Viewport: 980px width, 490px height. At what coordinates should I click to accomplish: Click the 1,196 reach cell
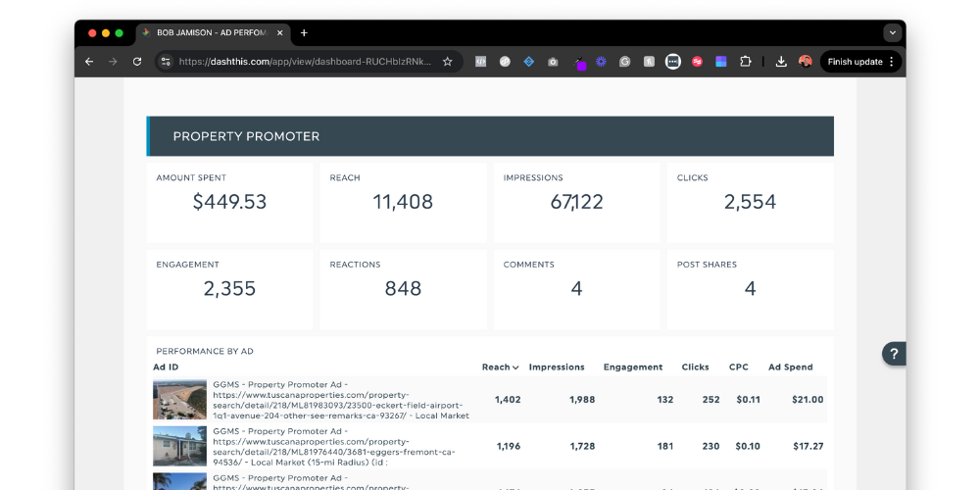pyautogui.click(x=509, y=446)
